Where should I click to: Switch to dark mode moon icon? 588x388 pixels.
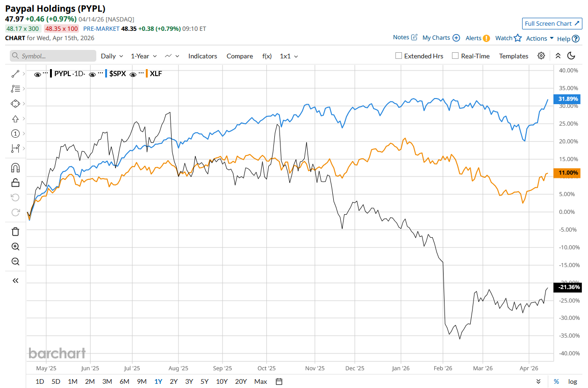click(571, 56)
